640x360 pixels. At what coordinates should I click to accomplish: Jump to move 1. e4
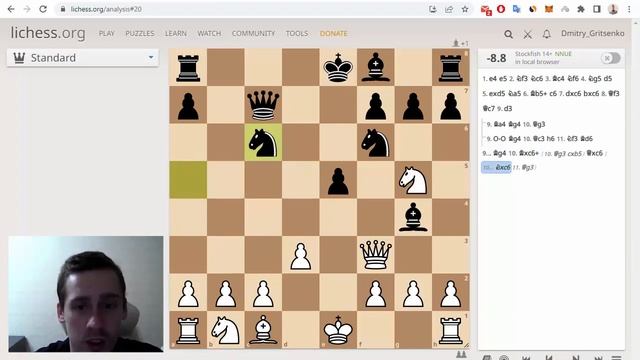493,79
